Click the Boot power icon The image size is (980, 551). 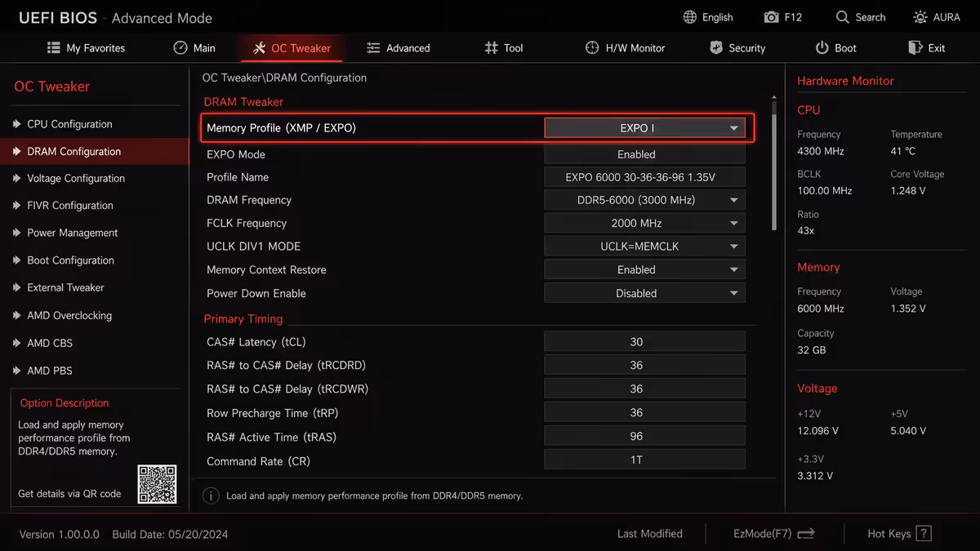pyautogui.click(x=822, y=48)
